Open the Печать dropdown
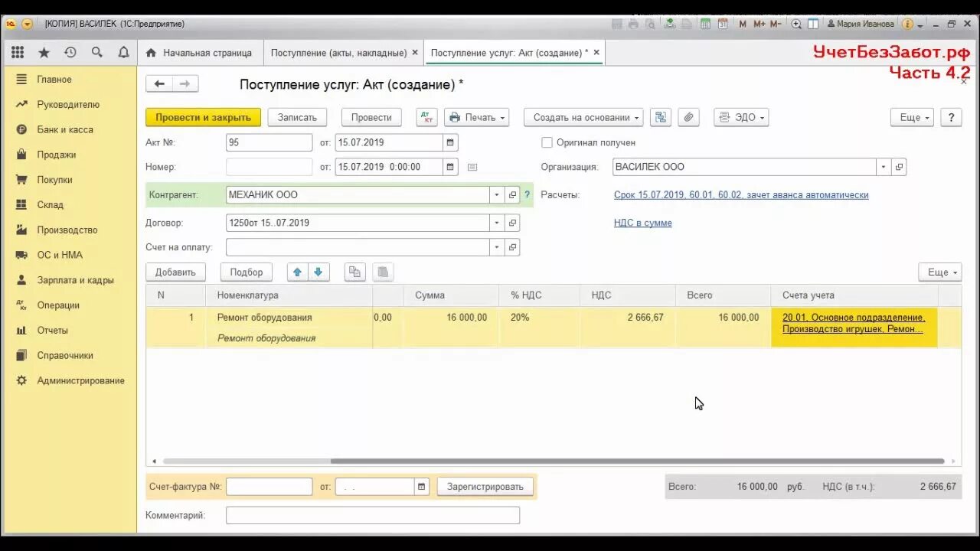 [x=476, y=117]
